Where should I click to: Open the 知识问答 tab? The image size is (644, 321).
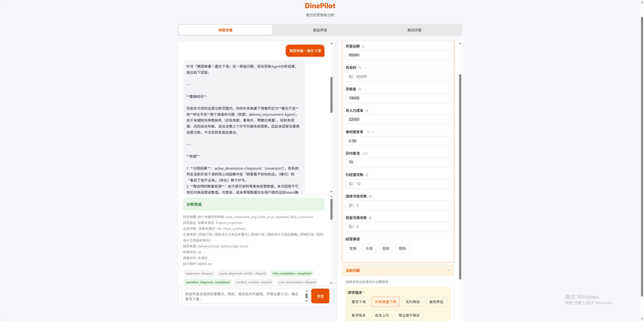[415, 30]
